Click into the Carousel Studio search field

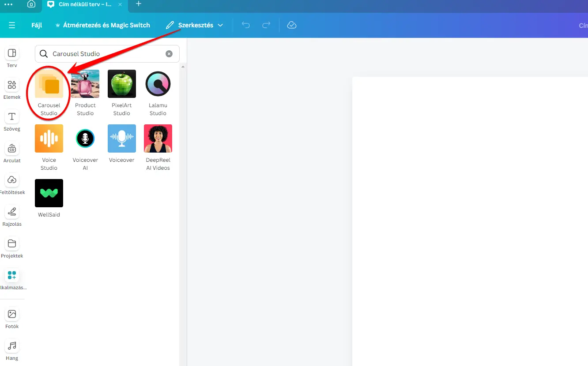pos(107,54)
